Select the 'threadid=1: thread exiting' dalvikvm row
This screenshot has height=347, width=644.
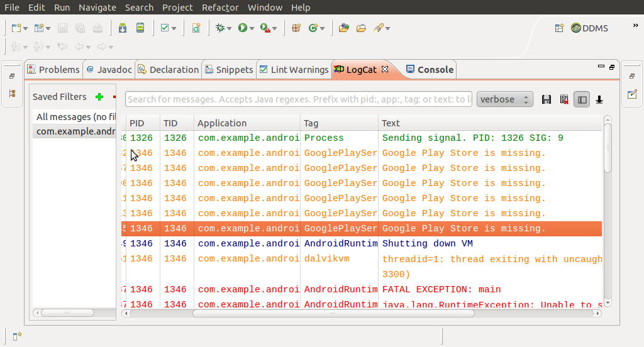(362, 267)
